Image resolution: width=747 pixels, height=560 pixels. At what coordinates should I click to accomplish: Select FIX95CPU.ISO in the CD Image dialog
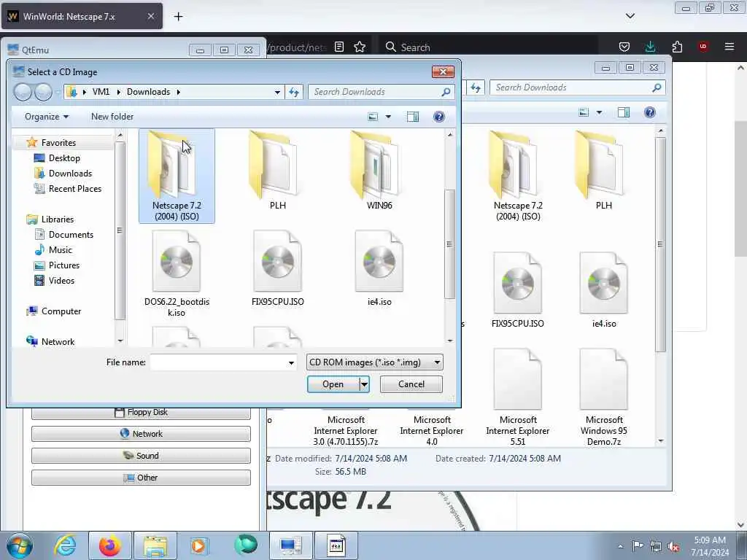click(x=278, y=268)
